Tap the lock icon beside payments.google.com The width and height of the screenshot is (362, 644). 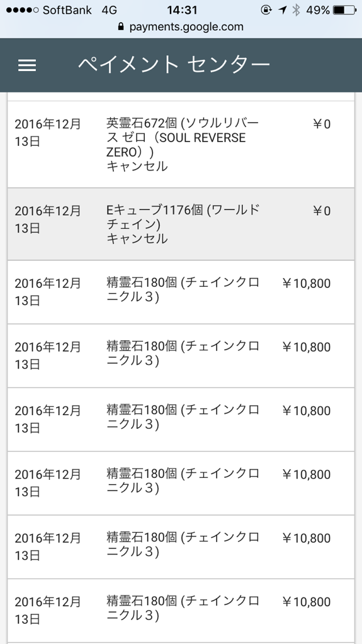(x=120, y=26)
